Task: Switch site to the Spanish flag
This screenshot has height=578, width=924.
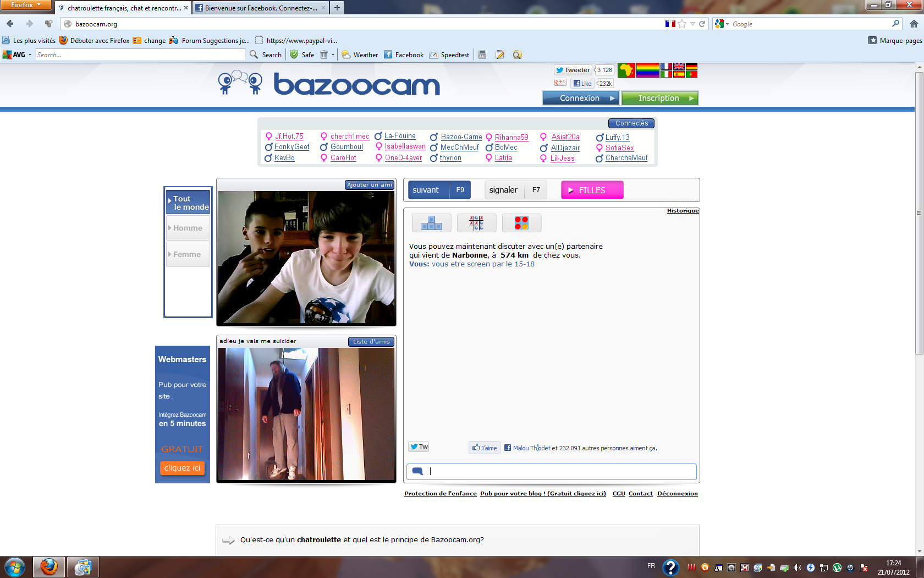Action: coord(679,74)
